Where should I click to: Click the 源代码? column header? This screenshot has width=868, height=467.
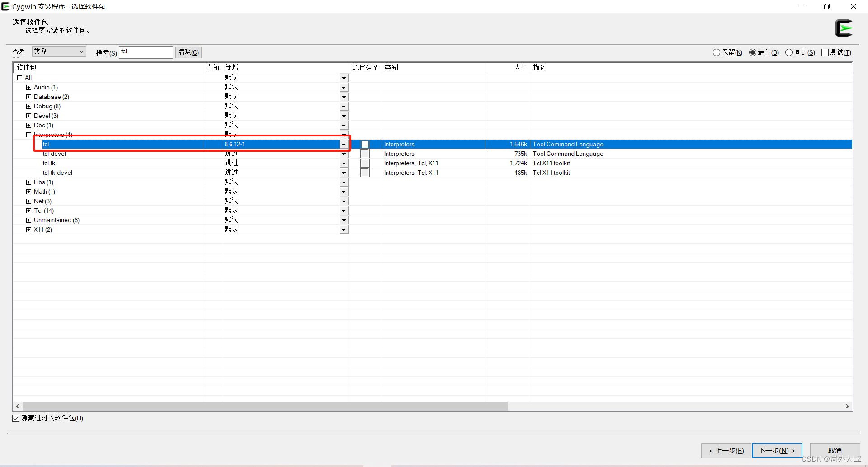(x=365, y=68)
